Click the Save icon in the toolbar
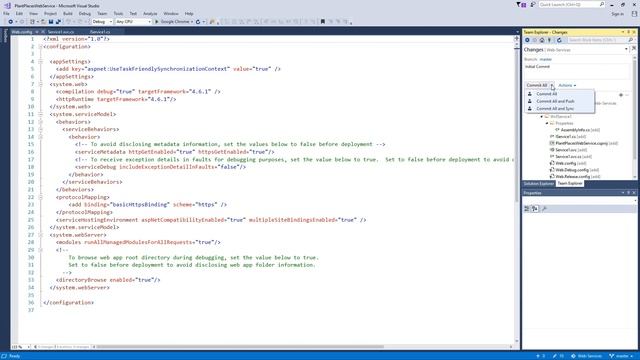This screenshot has height=360, width=640. [51, 22]
